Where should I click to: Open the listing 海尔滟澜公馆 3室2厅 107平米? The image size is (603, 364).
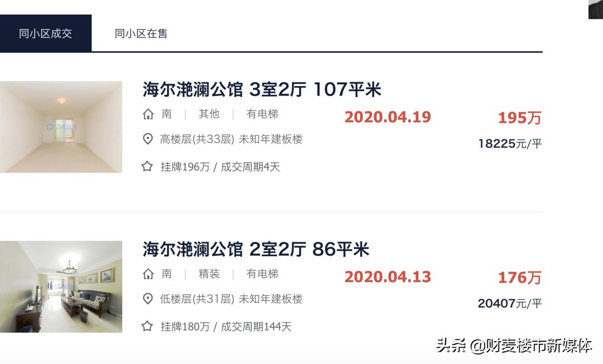262,89
